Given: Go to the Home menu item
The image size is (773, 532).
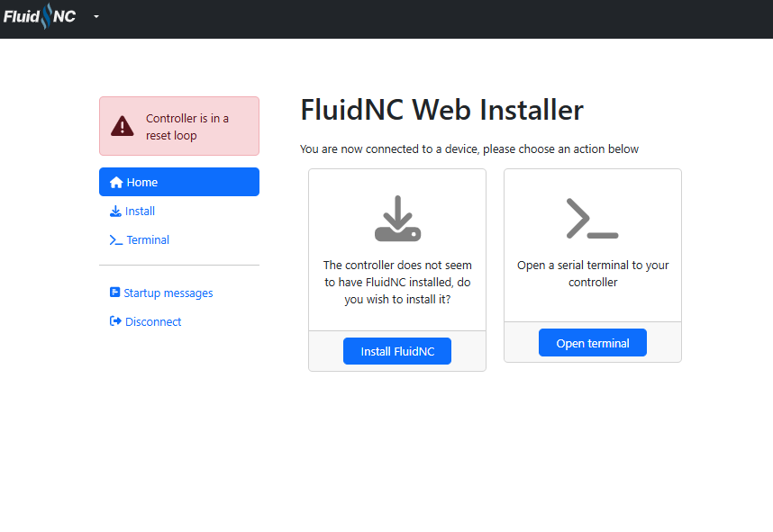Looking at the screenshot, I should (141, 183).
